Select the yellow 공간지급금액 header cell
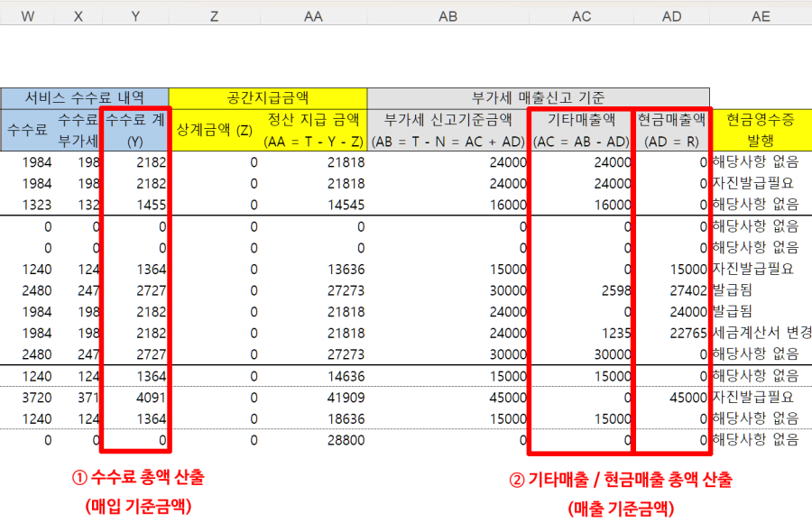This screenshot has width=812, height=532. point(268,97)
